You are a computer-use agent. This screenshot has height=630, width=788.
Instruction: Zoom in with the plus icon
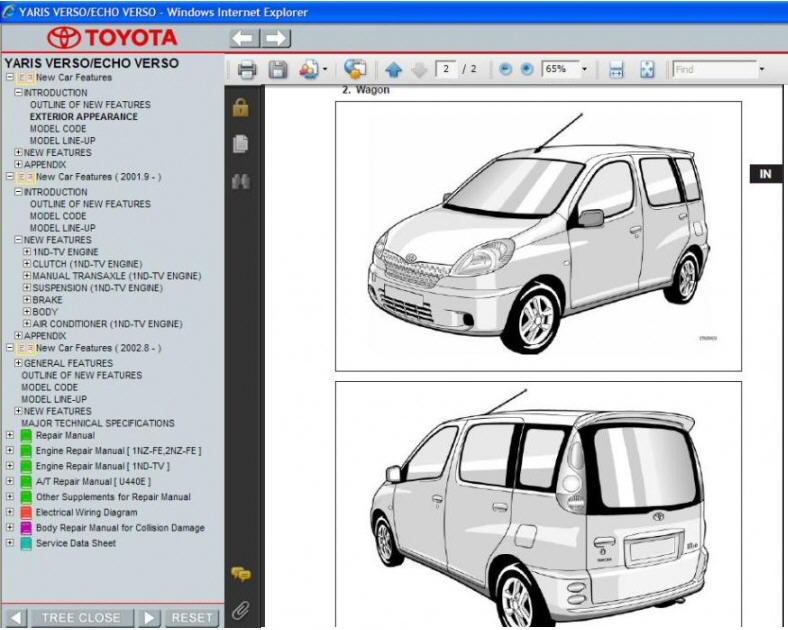(x=527, y=69)
